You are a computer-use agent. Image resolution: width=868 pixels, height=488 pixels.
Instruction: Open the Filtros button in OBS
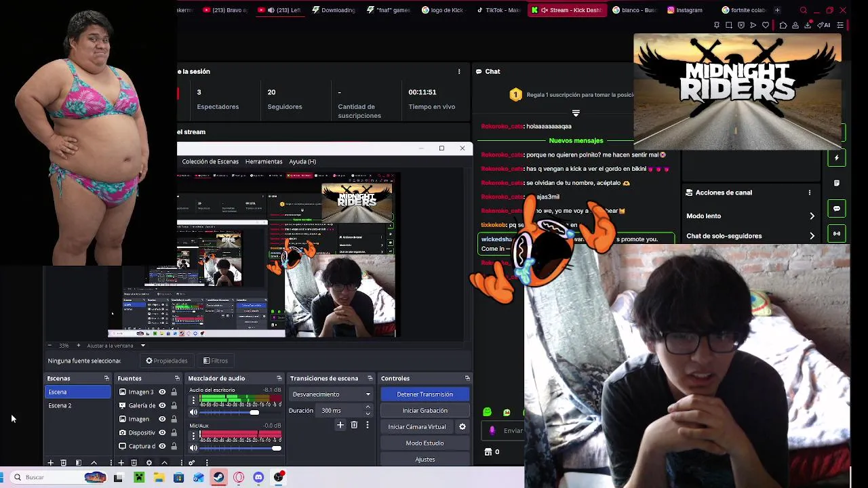click(x=216, y=361)
